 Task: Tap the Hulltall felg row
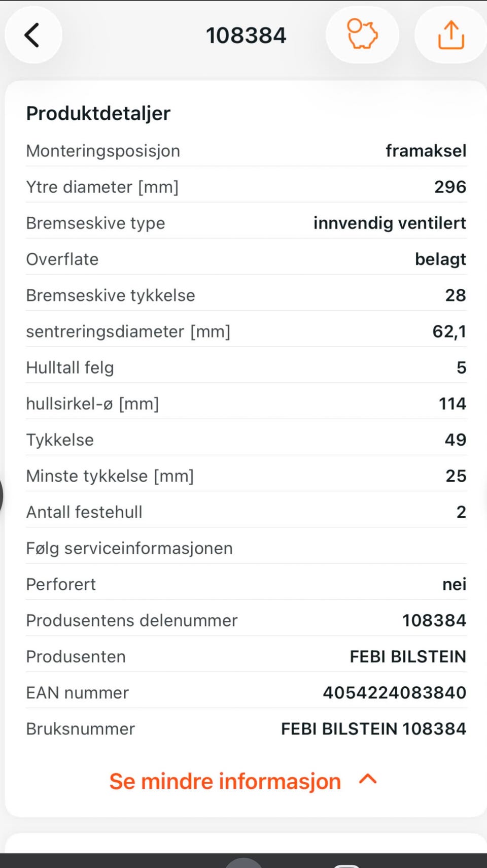246,368
